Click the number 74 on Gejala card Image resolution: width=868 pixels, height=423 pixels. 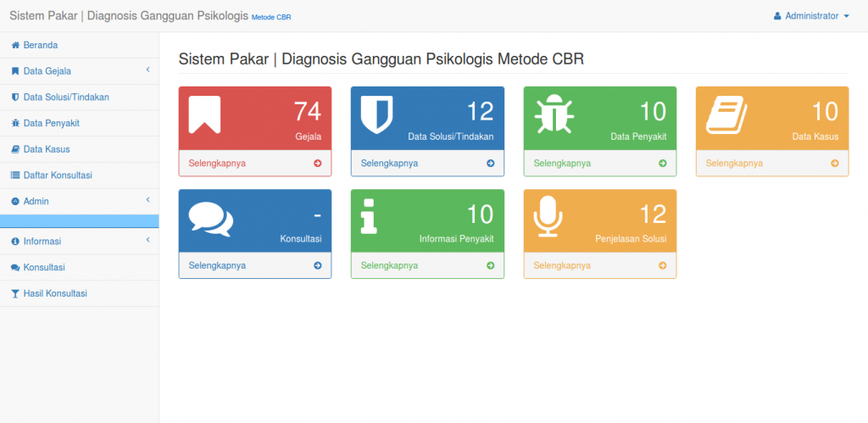(x=307, y=112)
